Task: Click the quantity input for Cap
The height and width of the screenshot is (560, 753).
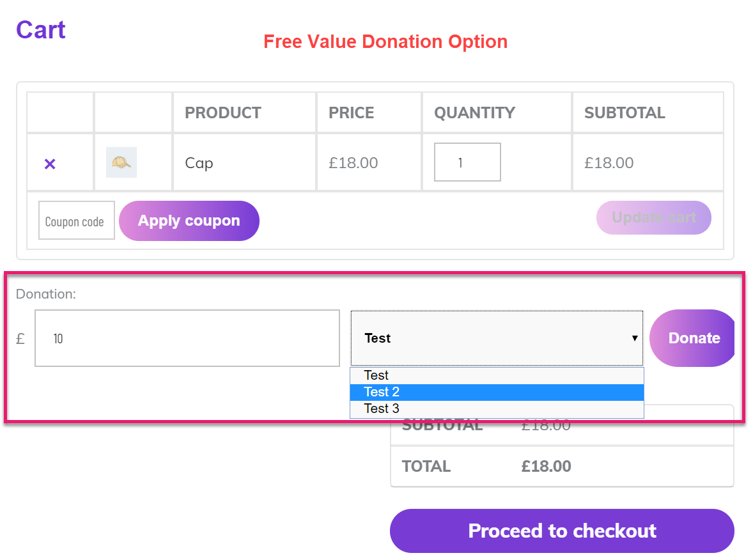Action: point(467,162)
